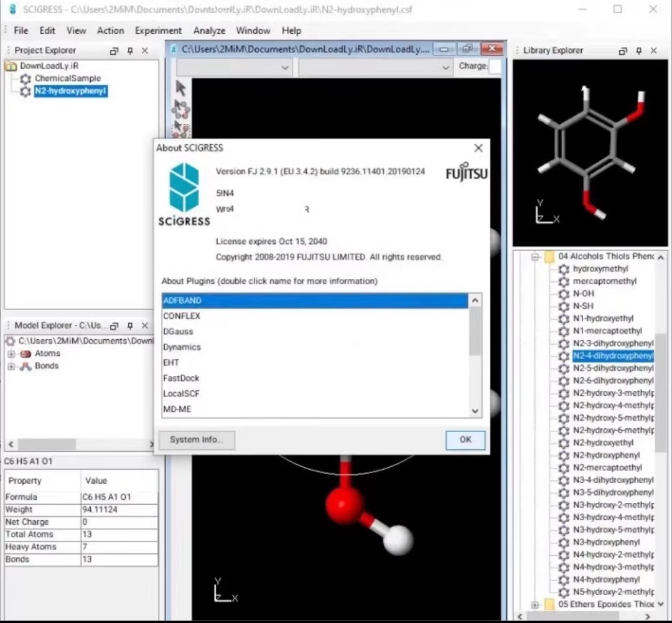This screenshot has width=672, height=623.
Task: Open the Action menu
Action: coord(111,30)
